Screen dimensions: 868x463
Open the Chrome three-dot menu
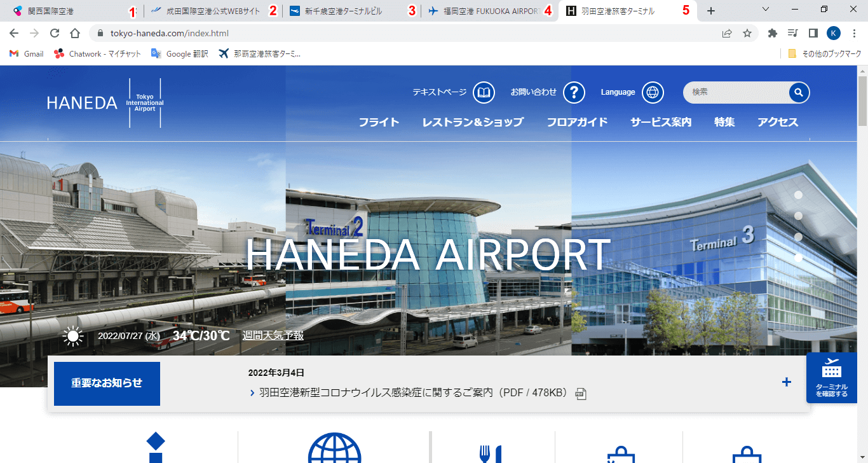click(x=855, y=33)
